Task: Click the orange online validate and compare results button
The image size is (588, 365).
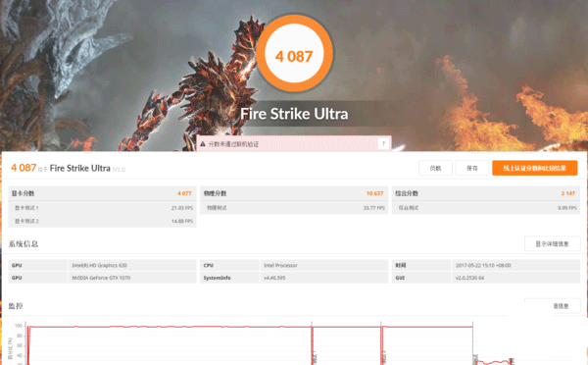Action: (535, 168)
